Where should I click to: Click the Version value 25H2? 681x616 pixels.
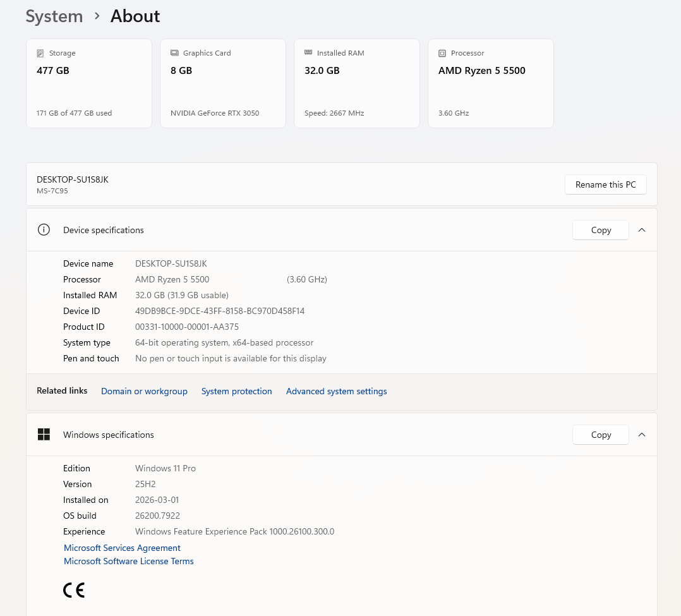(145, 484)
